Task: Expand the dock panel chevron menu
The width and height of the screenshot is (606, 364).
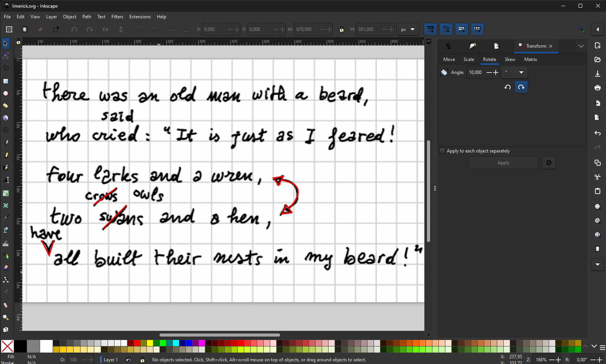Action: 581,46
